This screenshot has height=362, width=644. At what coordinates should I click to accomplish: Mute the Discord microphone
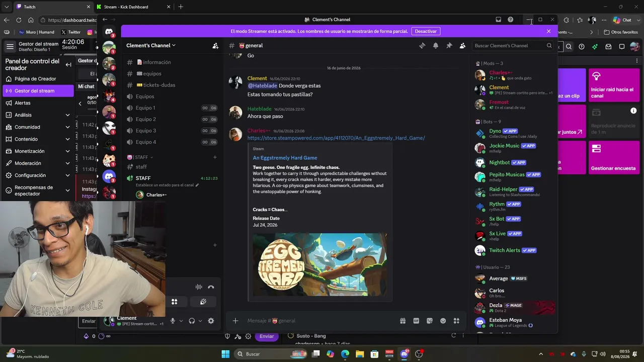[173, 321]
